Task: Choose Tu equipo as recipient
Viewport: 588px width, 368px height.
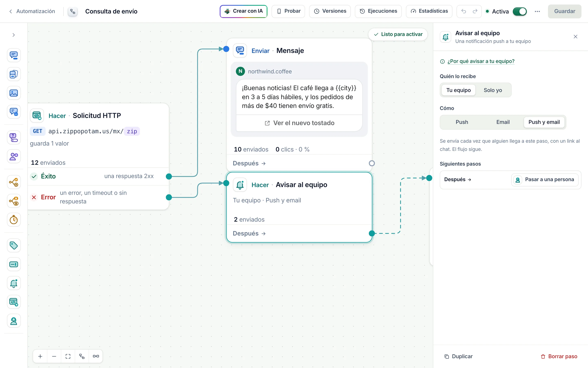Action: [458, 90]
